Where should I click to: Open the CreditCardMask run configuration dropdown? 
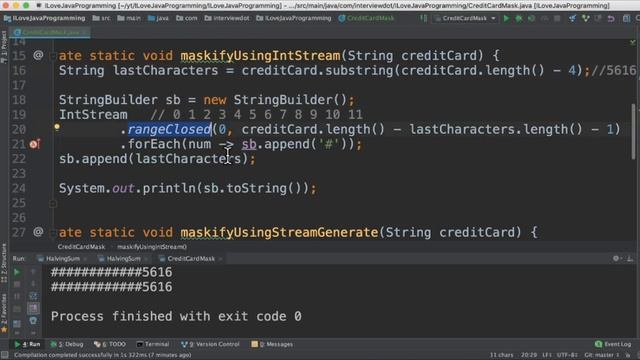465,18
